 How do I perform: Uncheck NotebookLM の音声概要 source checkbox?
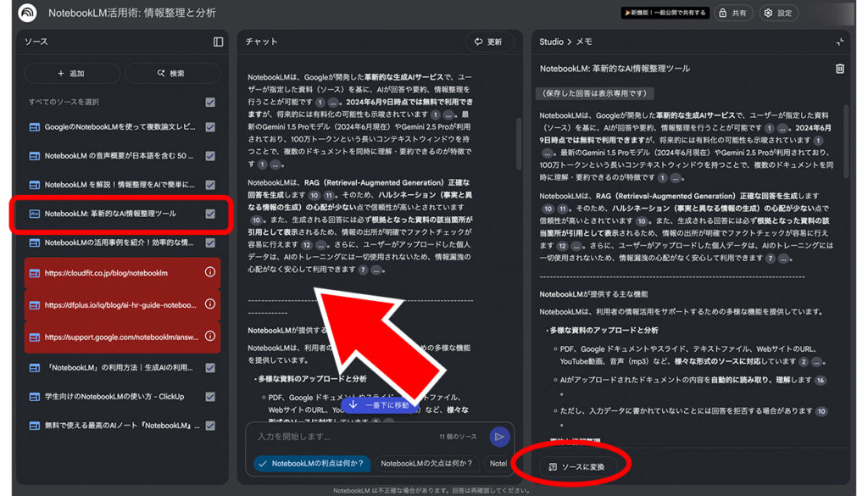[x=210, y=156]
